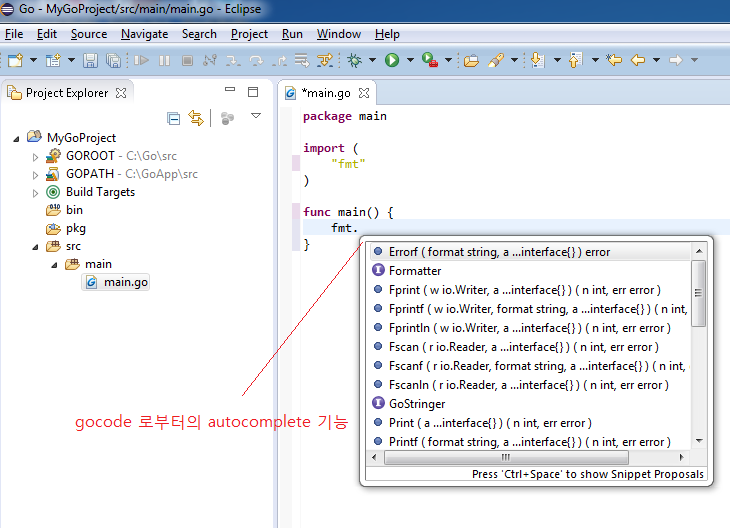This screenshot has width=730, height=528.
Task: Click the Save All toolbar icon
Action: [x=113, y=60]
